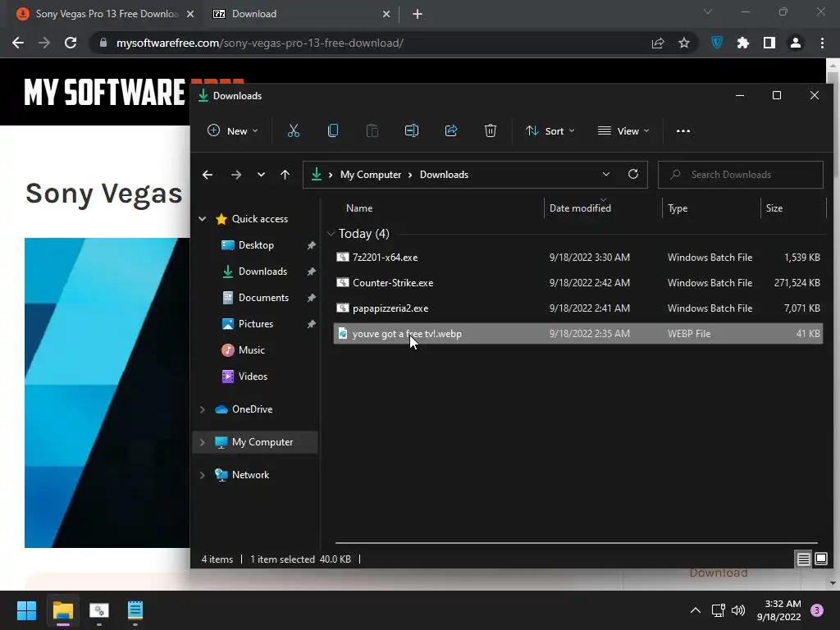Open the New item dropdown
This screenshot has height=630, width=840.
tap(232, 130)
